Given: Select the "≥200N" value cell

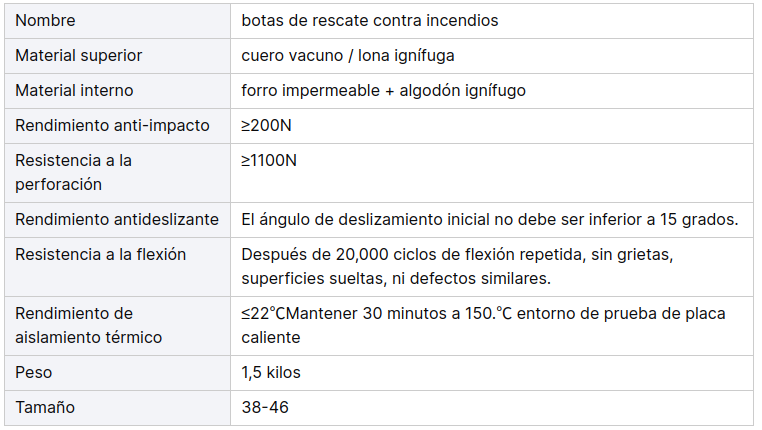Looking at the screenshot, I should click(266, 125).
